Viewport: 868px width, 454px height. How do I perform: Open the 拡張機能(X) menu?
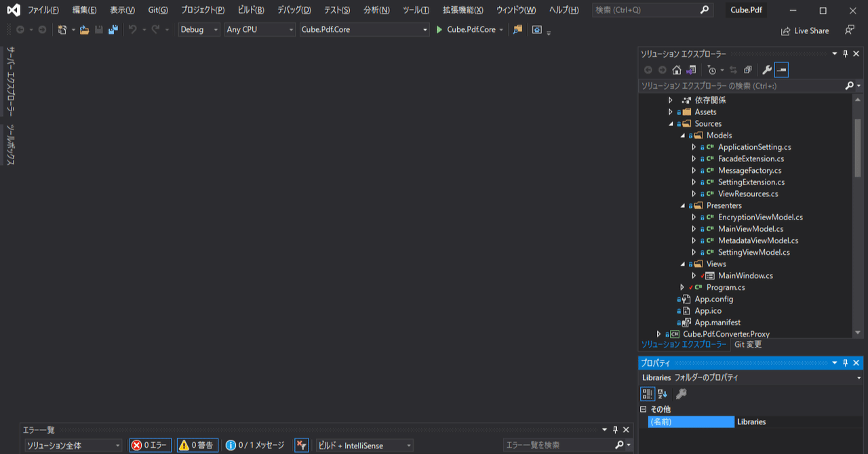point(462,10)
